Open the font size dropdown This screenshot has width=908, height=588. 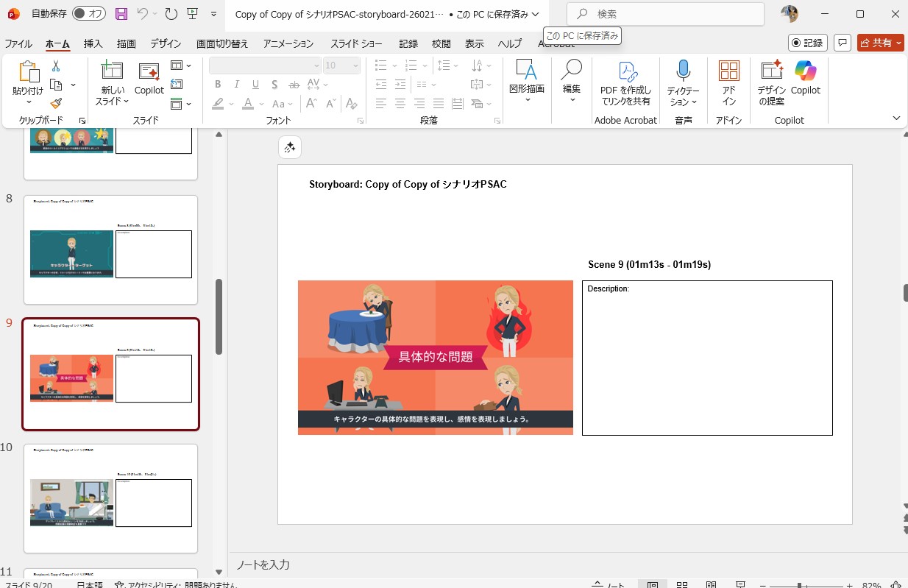pos(354,65)
